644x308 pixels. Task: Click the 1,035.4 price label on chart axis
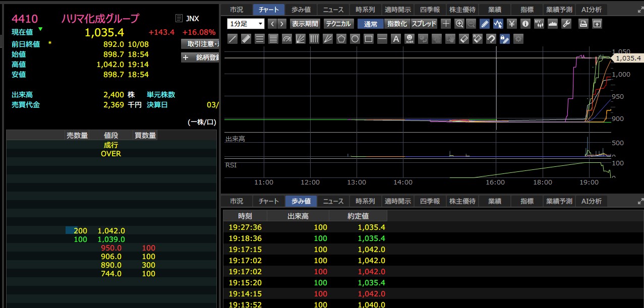coord(627,58)
